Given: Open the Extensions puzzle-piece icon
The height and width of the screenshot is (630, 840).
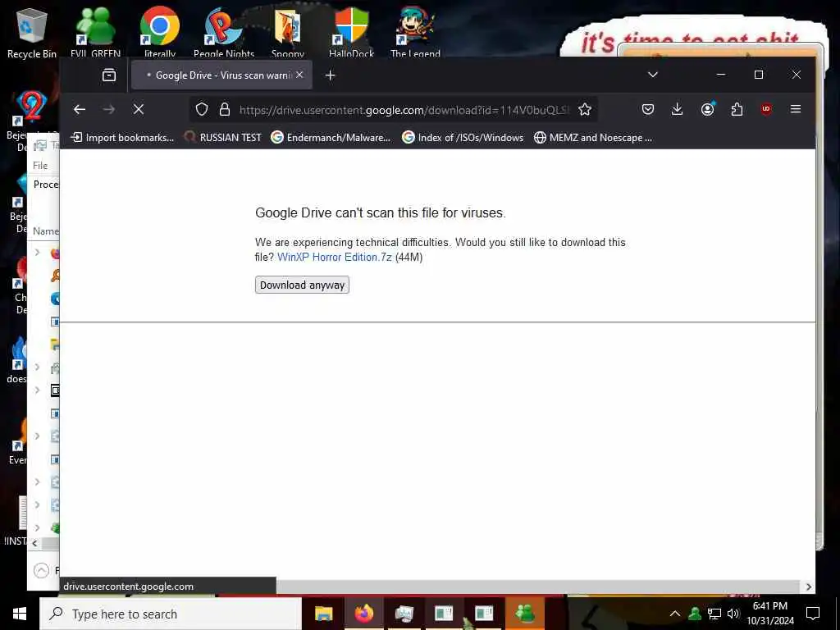Looking at the screenshot, I should coord(737,109).
